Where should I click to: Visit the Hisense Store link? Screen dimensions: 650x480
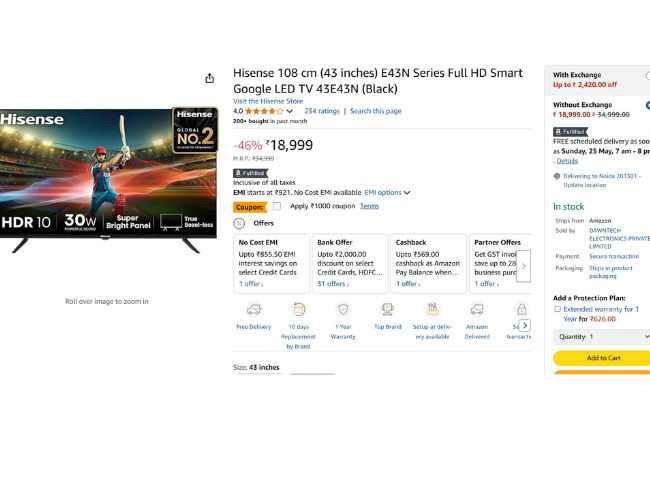268,101
